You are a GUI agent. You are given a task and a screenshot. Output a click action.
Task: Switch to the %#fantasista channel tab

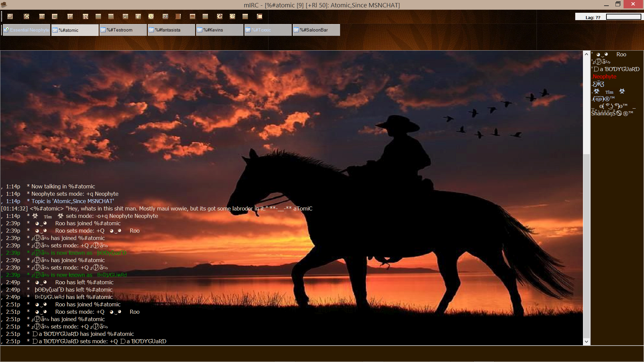[x=171, y=30]
